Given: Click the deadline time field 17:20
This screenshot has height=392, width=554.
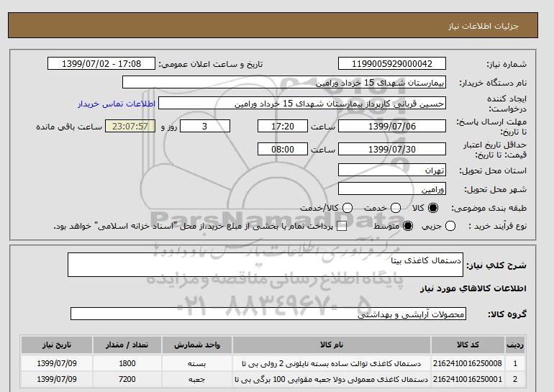Looking at the screenshot, I should [x=283, y=126].
